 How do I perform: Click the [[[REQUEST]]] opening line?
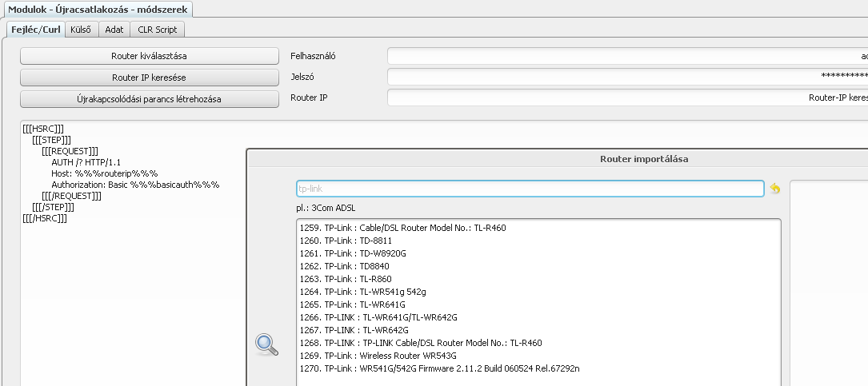(x=70, y=151)
